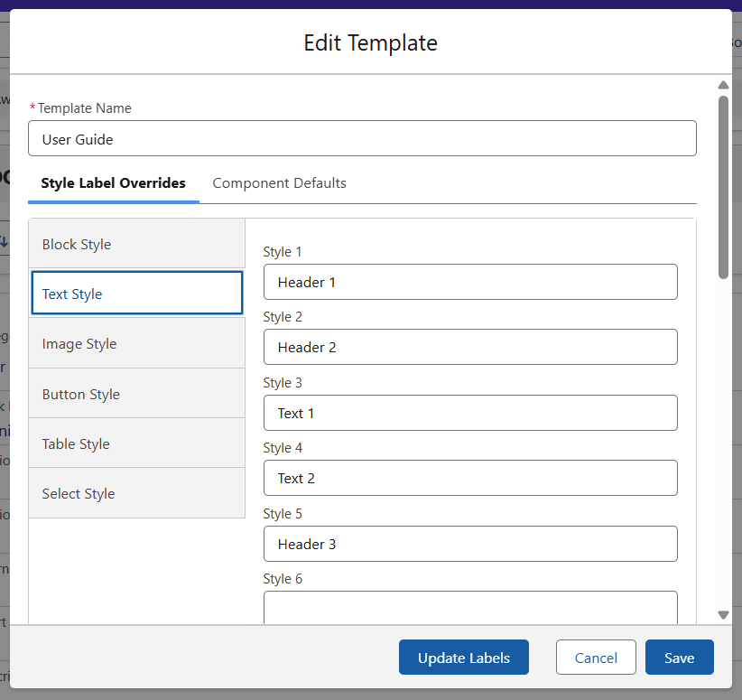Screen dimensions: 742x700
Task: Click the Template Name field
Action: [362, 139]
